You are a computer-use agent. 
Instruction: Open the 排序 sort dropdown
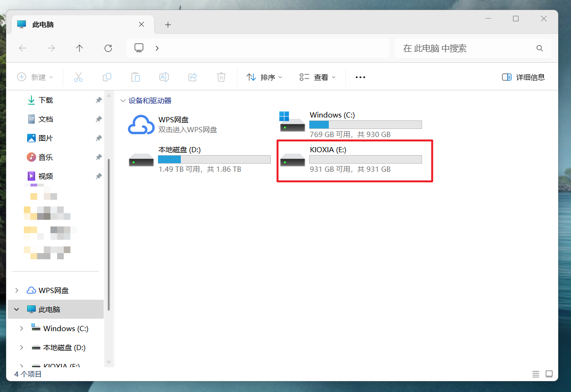[x=265, y=77]
